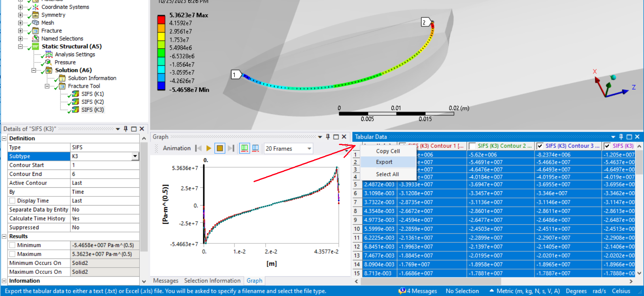Click the red maximum color legend swatch
This screenshot has height=296, width=644.
161,19
